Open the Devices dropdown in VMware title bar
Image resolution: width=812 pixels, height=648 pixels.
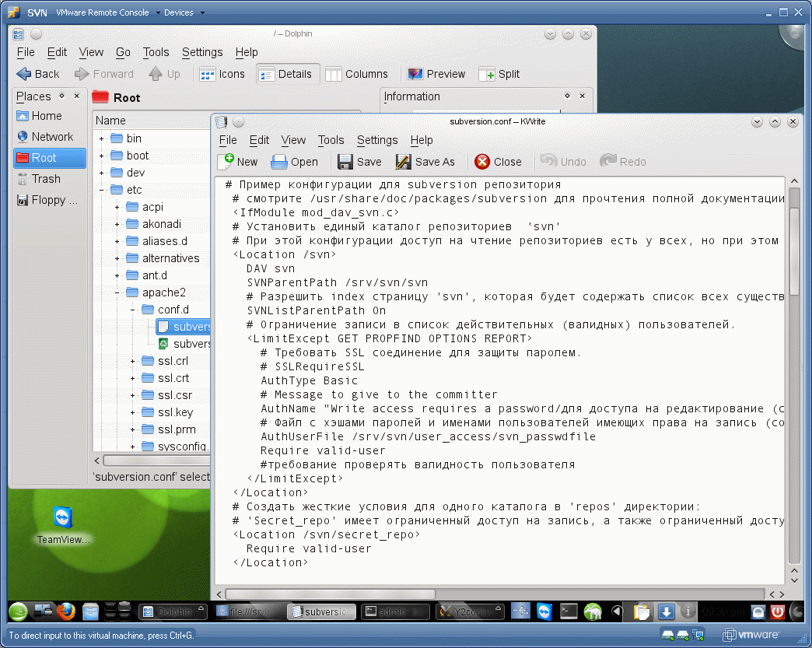pyautogui.click(x=184, y=12)
